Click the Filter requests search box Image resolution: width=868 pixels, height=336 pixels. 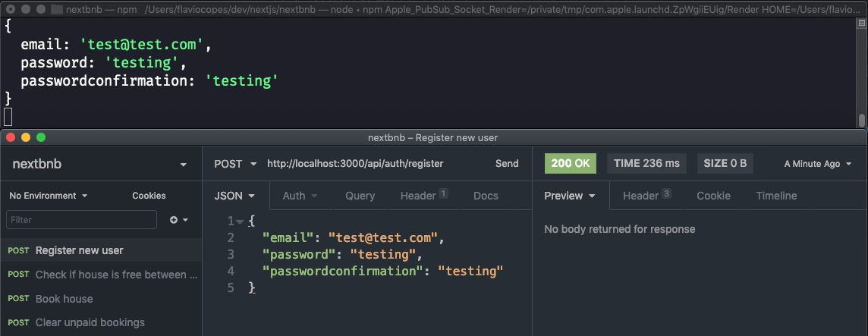click(81, 220)
